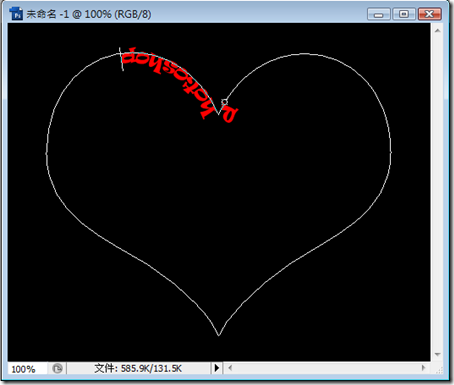Close the document window

tap(429, 14)
